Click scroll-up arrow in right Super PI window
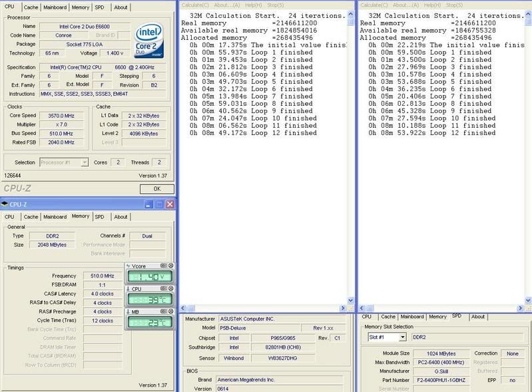 point(528,14)
